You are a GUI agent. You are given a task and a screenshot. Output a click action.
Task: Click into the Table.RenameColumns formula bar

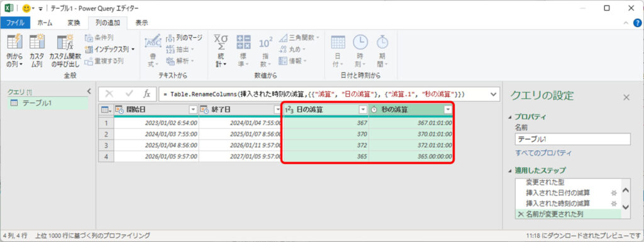pos(325,94)
